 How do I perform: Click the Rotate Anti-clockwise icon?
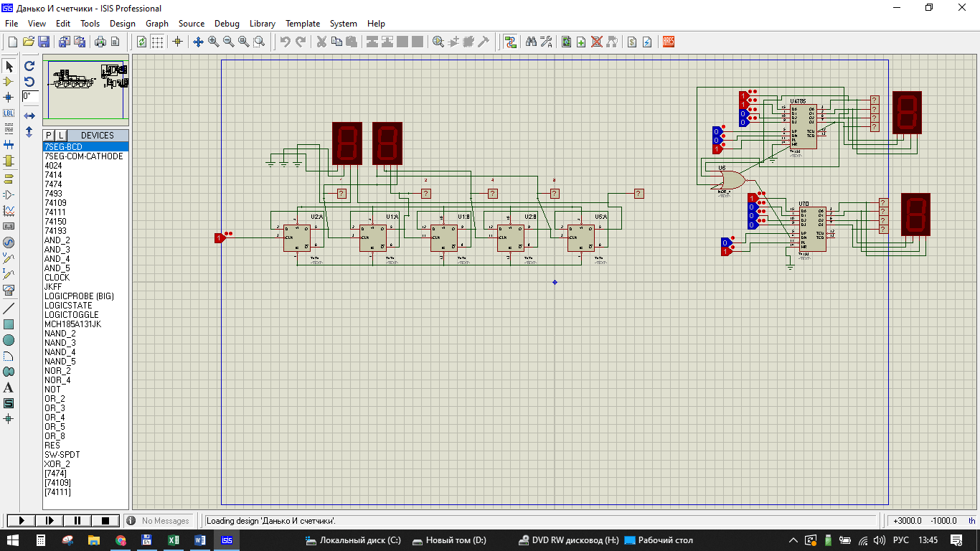click(29, 81)
